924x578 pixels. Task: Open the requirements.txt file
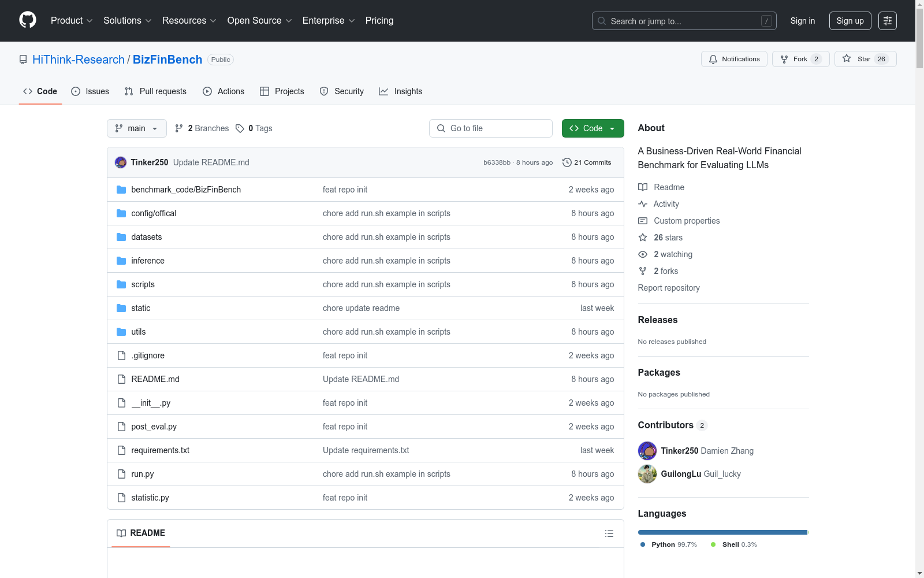point(161,450)
